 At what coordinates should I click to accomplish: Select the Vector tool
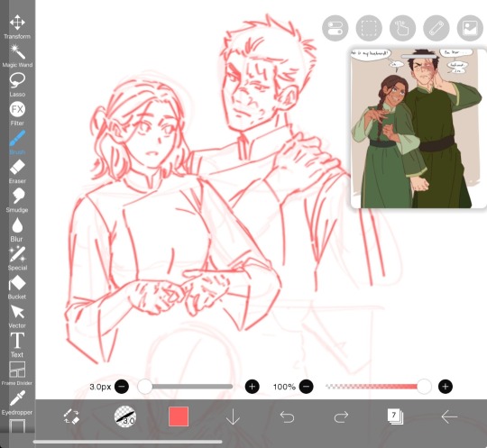(x=17, y=316)
